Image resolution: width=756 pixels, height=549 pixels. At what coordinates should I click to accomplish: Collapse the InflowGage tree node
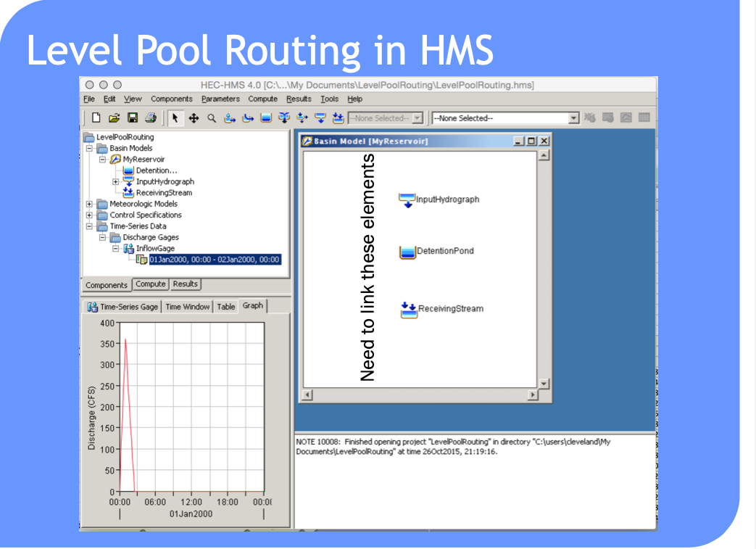tap(116, 249)
